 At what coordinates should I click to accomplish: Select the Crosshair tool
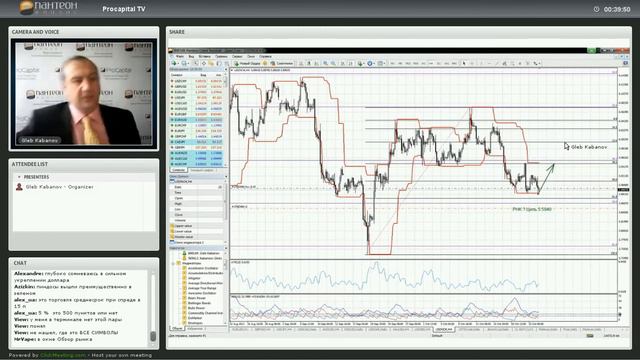click(472, 63)
